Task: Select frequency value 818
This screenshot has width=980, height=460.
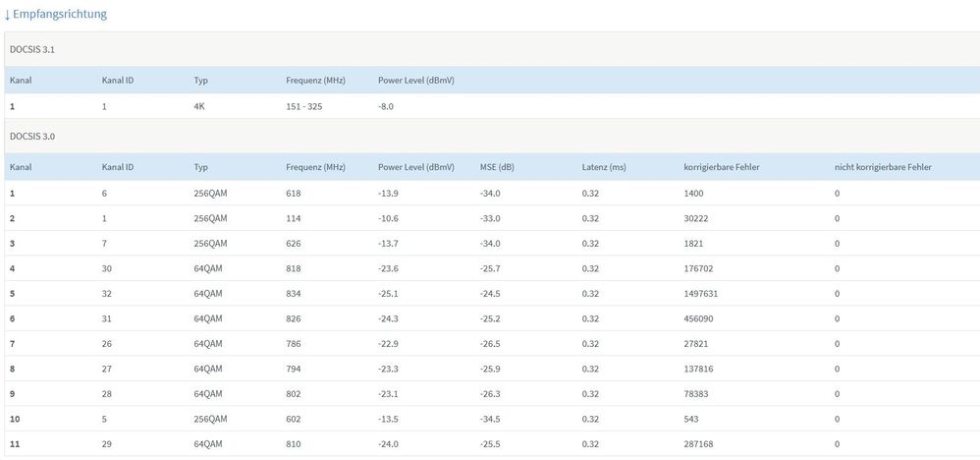Action: point(294,268)
